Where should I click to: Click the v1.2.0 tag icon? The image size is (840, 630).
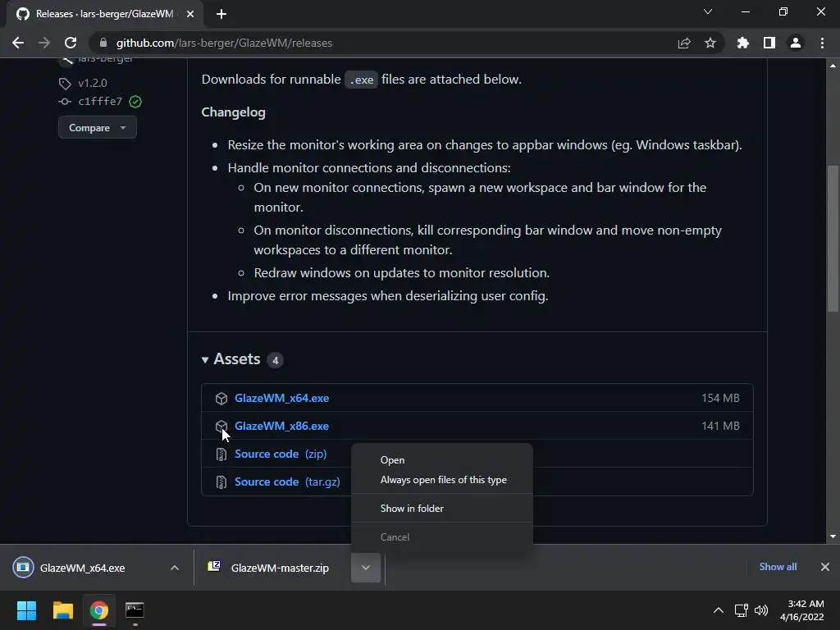tap(65, 84)
